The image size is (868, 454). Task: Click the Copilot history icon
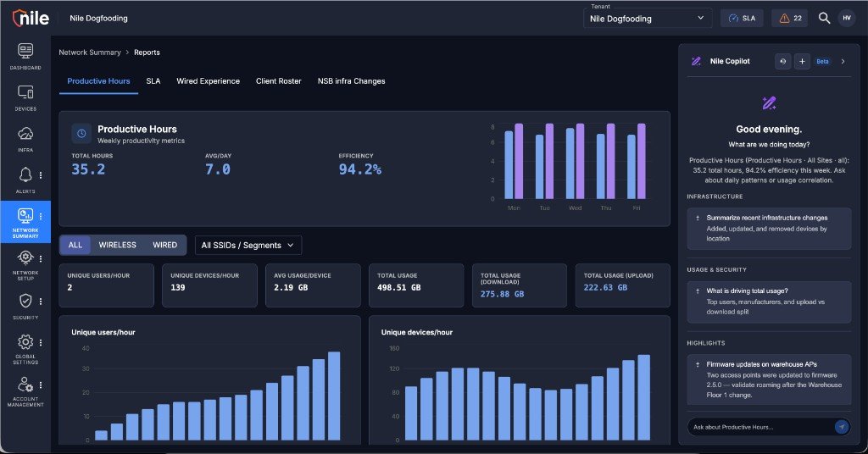point(782,61)
